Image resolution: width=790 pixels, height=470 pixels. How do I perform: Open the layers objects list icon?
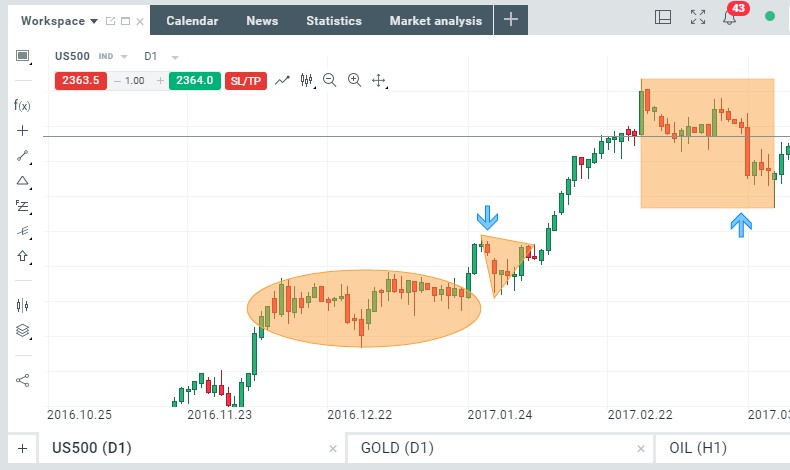[x=22, y=331]
